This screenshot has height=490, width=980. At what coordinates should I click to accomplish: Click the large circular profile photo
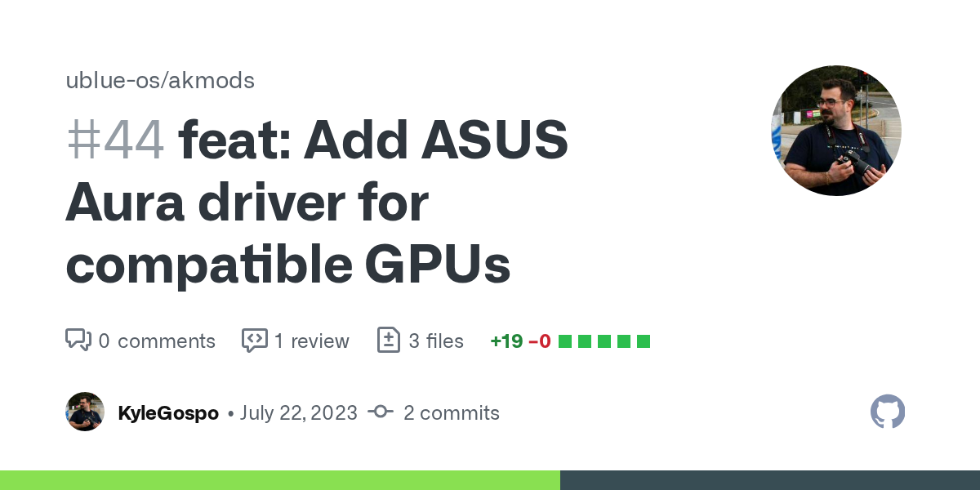tap(836, 131)
